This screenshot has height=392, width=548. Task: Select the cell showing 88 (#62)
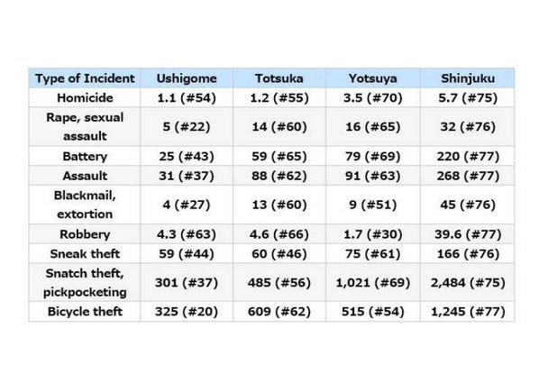point(279,176)
